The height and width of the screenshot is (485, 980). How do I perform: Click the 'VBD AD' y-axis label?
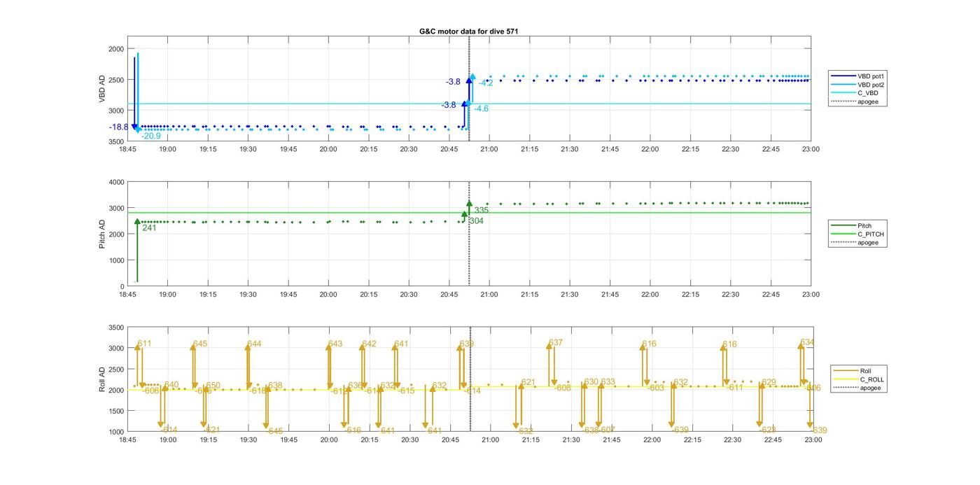pos(102,90)
